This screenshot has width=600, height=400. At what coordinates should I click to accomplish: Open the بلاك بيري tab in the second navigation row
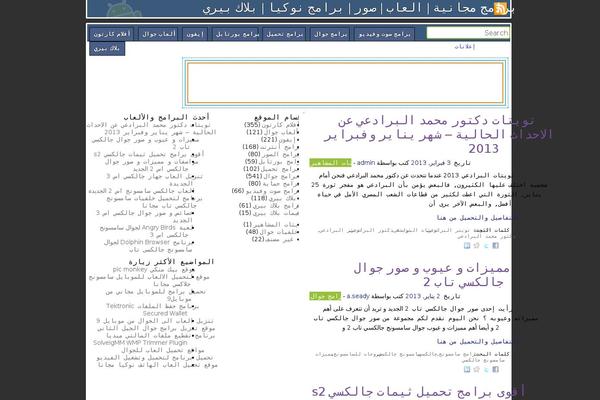pos(107,49)
